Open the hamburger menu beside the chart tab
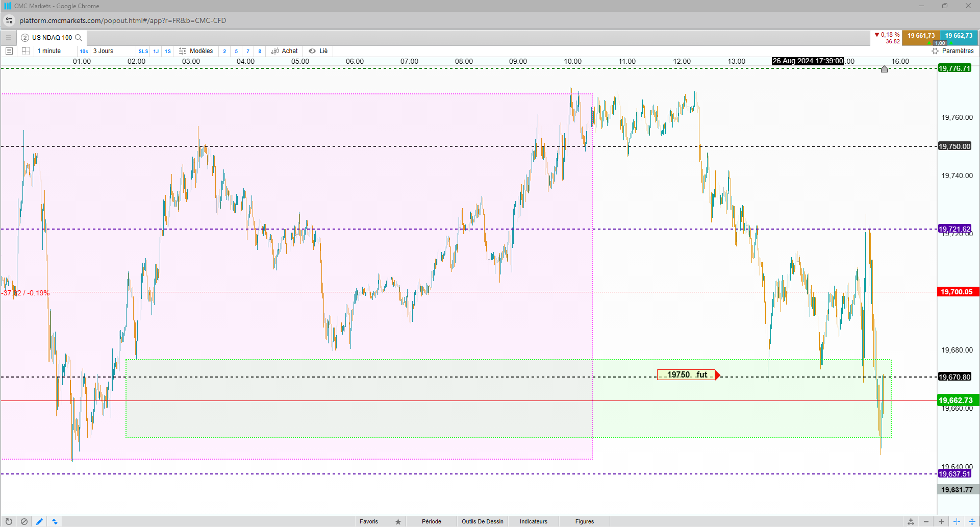 9,38
